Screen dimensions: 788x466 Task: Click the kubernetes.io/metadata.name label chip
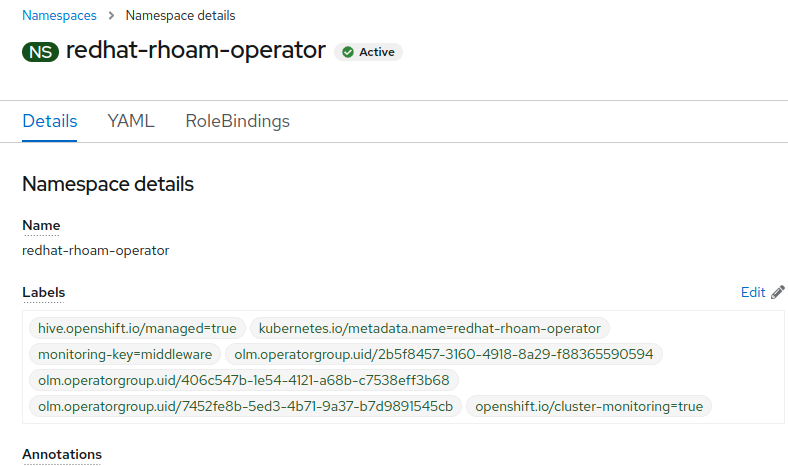(x=430, y=328)
